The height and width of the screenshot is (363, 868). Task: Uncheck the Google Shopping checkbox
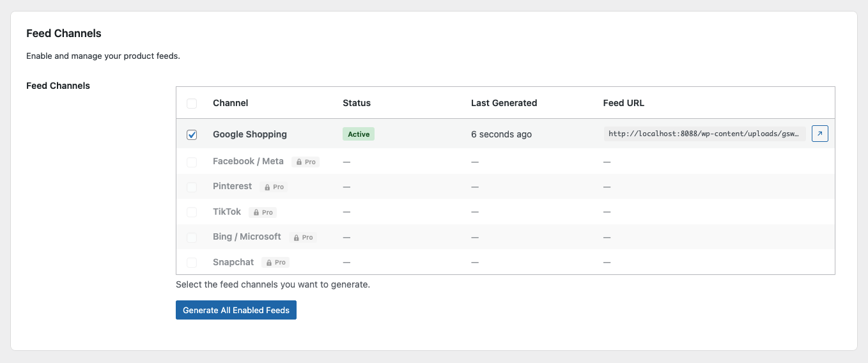192,135
